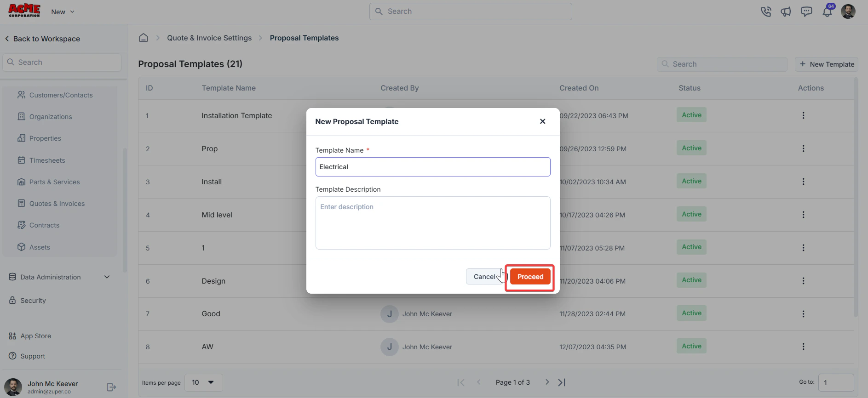Jump to the first page of templates
868x398 pixels.
tap(461, 382)
